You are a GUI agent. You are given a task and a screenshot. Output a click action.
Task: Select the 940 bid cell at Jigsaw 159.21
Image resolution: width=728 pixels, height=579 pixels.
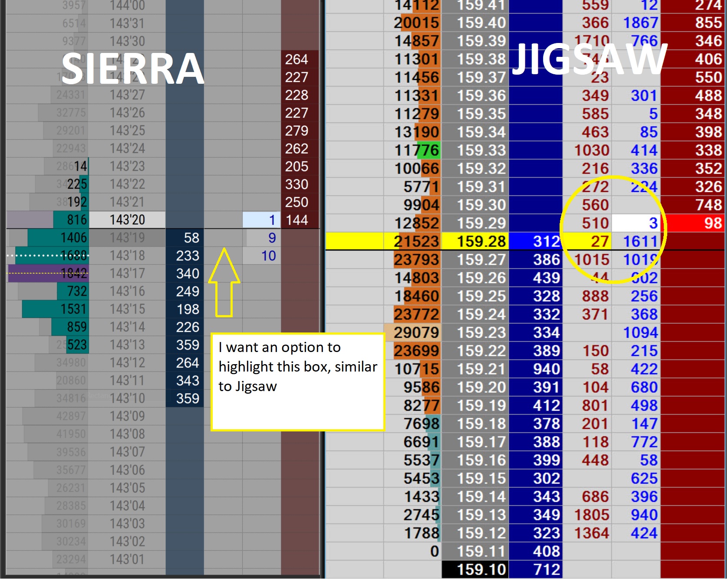click(x=536, y=369)
